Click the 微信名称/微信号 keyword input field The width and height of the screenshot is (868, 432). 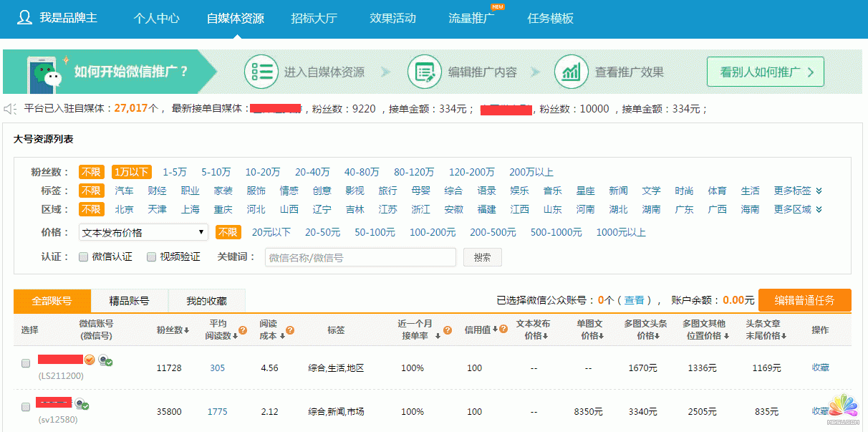pyautogui.click(x=360, y=256)
